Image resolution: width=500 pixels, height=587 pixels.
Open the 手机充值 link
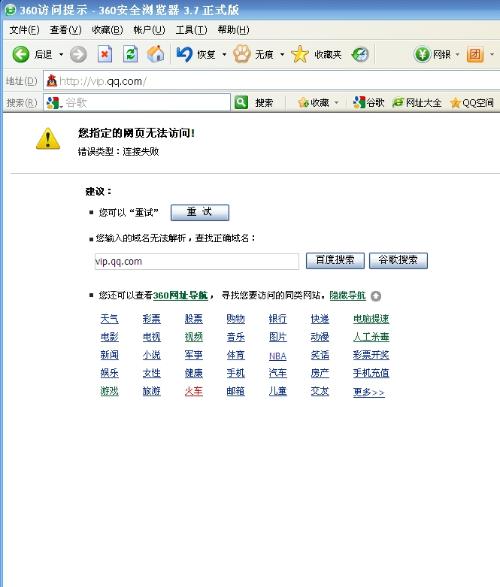pos(371,373)
